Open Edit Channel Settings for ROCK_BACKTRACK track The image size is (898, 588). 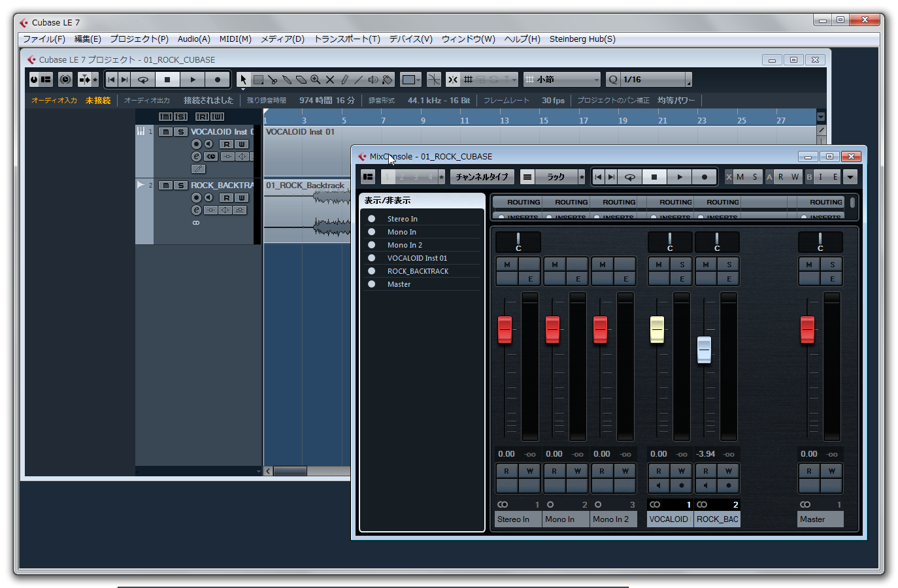pyautogui.click(x=196, y=210)
